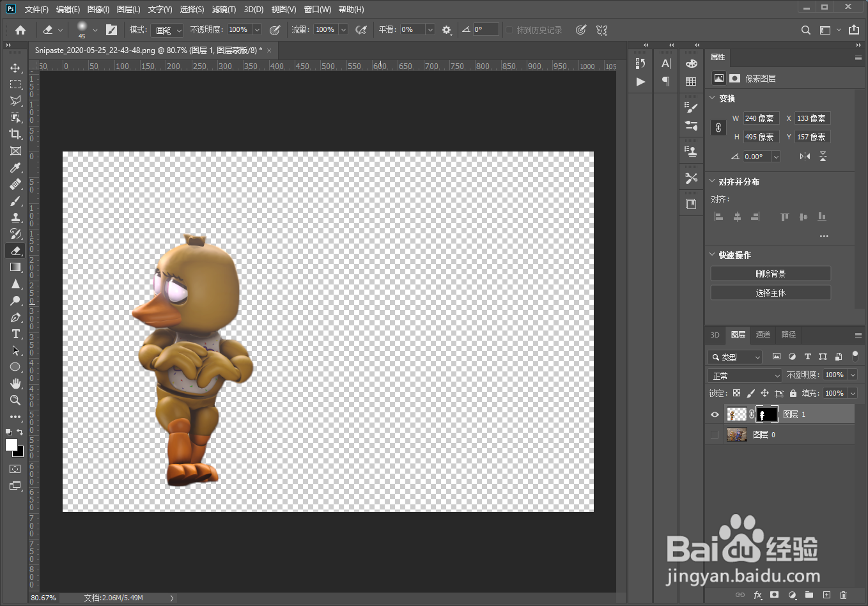Switch to the 路径 tab
The width and height of the screenshot is (868, 606).
pyautogui.click(x=789, y=334)
